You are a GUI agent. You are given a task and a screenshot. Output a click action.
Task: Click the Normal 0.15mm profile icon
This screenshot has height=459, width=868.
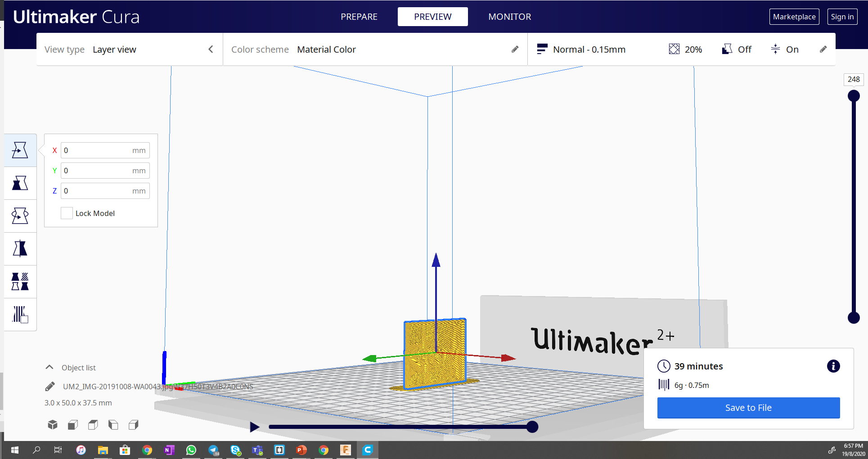click(542, 49)
